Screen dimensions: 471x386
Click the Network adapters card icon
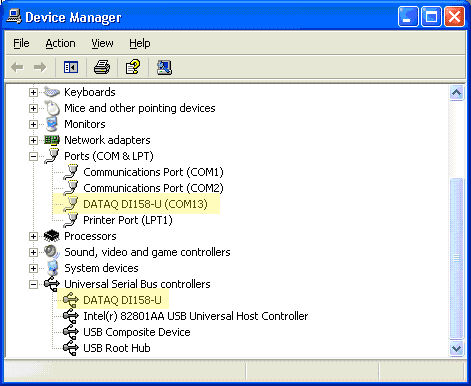coord(52,140)
